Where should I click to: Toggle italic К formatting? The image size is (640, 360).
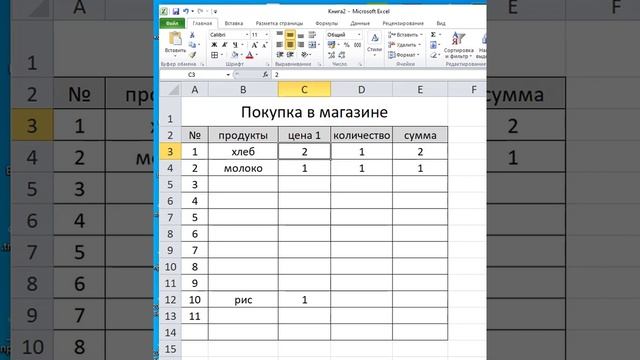click(x=224, y=45)
